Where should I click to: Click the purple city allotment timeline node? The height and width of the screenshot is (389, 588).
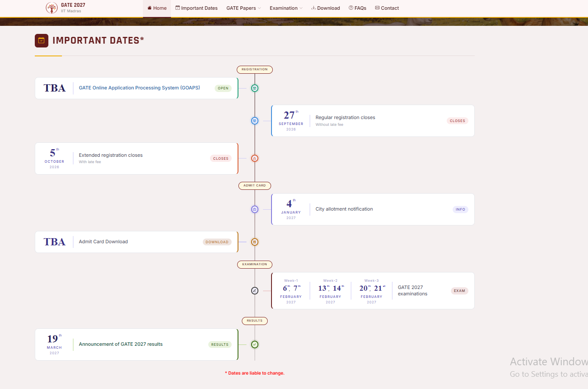pyautogui.click(x=255, y=209)
